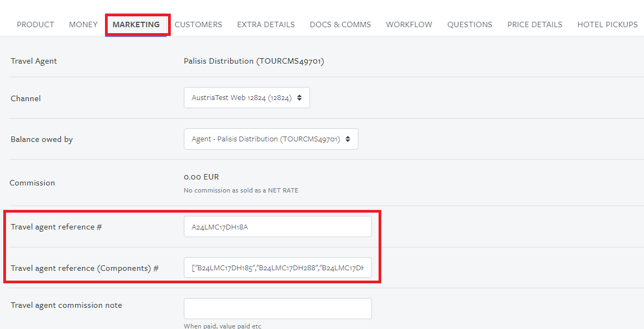Open the PRICE DETAILS tab
644x329 pixels.
535,24
